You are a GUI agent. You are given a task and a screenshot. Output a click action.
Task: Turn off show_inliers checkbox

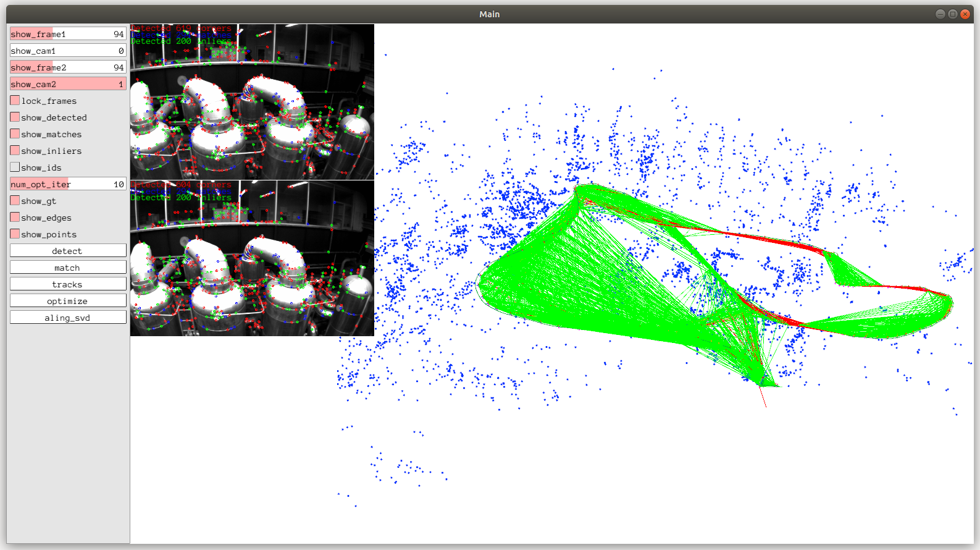coord(15,151)
